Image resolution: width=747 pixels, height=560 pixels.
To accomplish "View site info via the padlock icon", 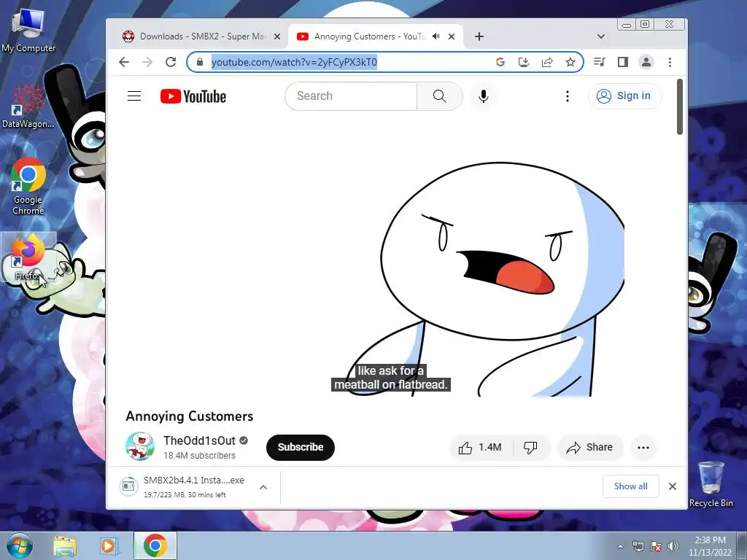I will click(200, 62).
